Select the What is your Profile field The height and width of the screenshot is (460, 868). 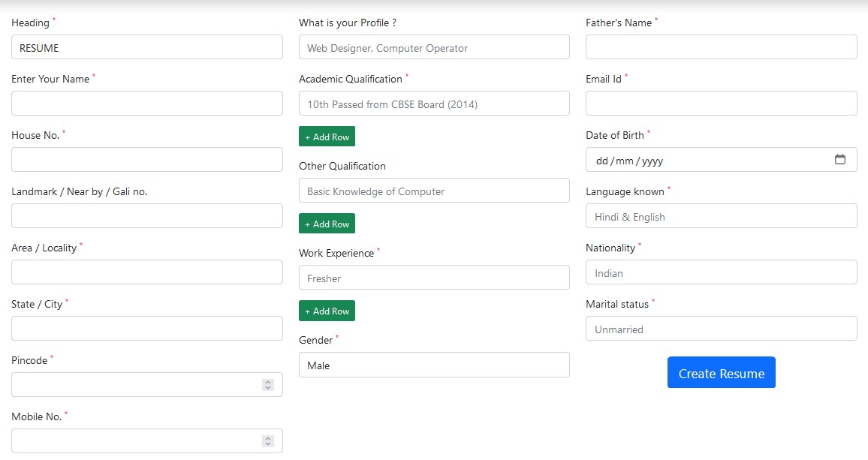coord(434,47)
